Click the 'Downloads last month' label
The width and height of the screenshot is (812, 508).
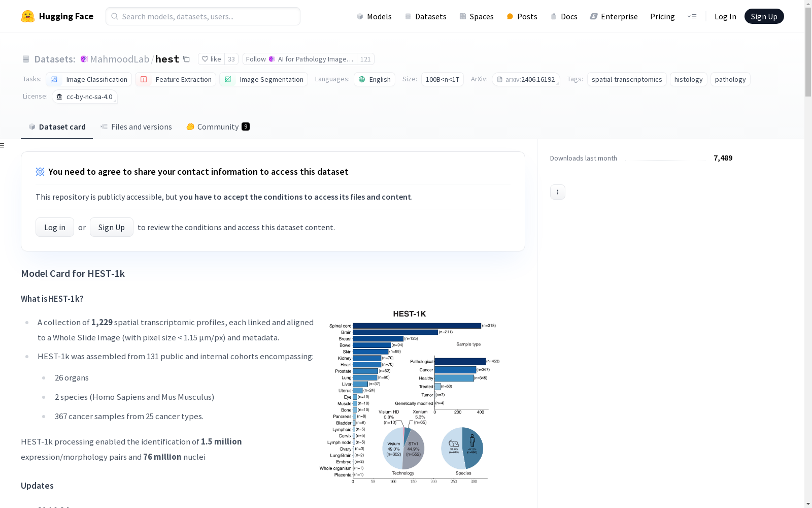point(584,158)
